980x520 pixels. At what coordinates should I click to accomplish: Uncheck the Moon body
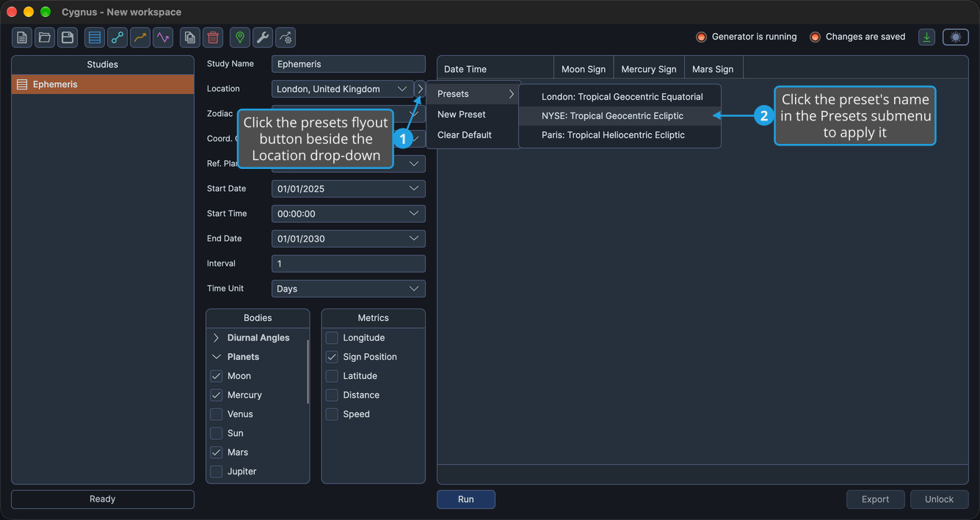pyautogui.click(x=217, y=376)
